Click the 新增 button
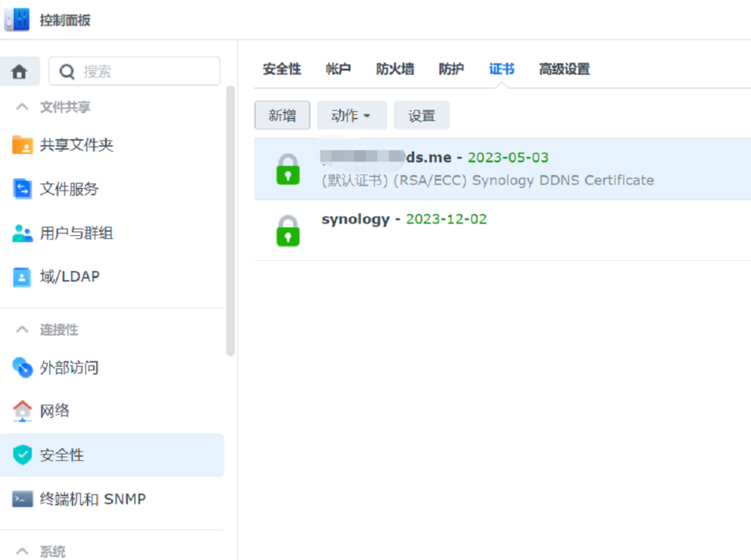Screen dimensions: 751x560 282,116
